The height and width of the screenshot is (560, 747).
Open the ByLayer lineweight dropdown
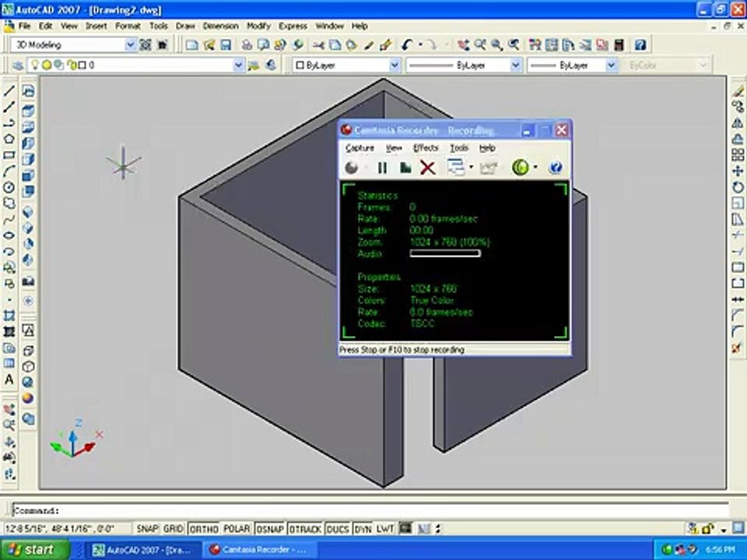coord(612,65)
